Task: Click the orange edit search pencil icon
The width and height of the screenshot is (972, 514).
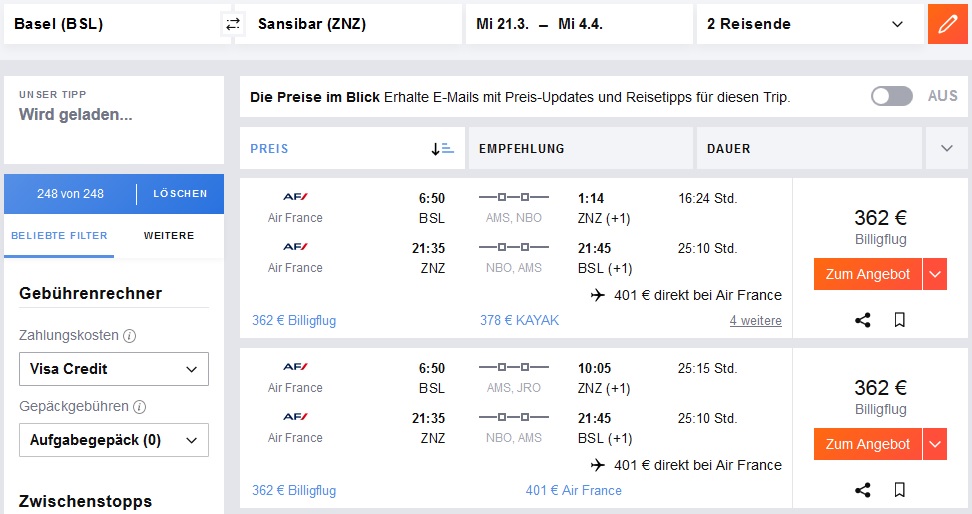Action: tap(948, 24)
